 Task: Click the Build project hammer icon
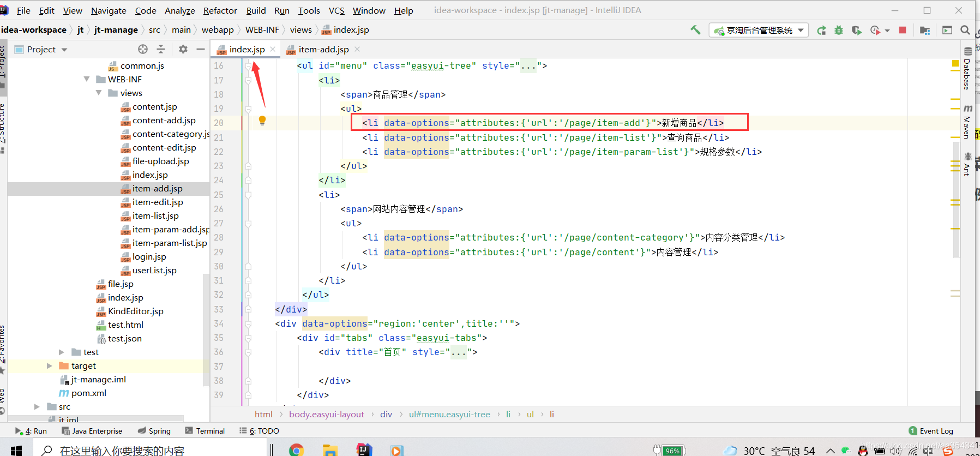coord(695,30)
